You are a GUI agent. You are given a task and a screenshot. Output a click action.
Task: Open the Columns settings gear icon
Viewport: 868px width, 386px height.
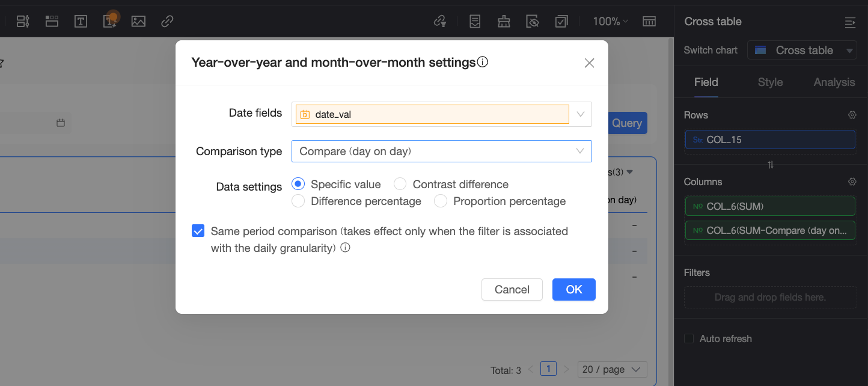coord(852,182)
